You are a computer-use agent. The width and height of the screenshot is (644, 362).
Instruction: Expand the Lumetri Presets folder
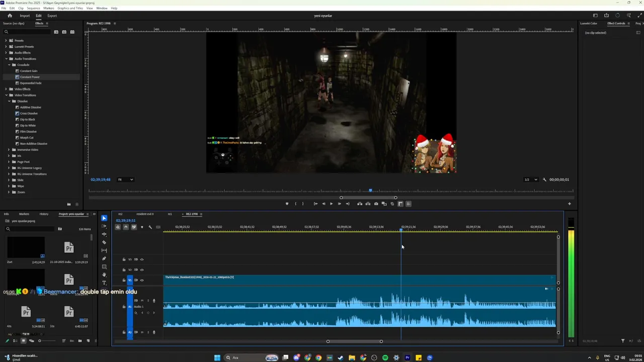click(x=6, y=47)
